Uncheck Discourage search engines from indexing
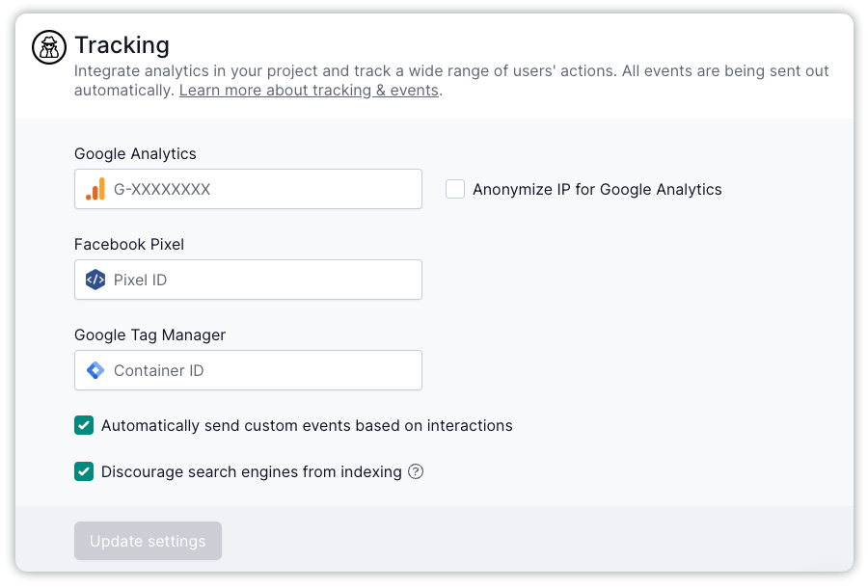868x588 pixels. tap(84, 471)
